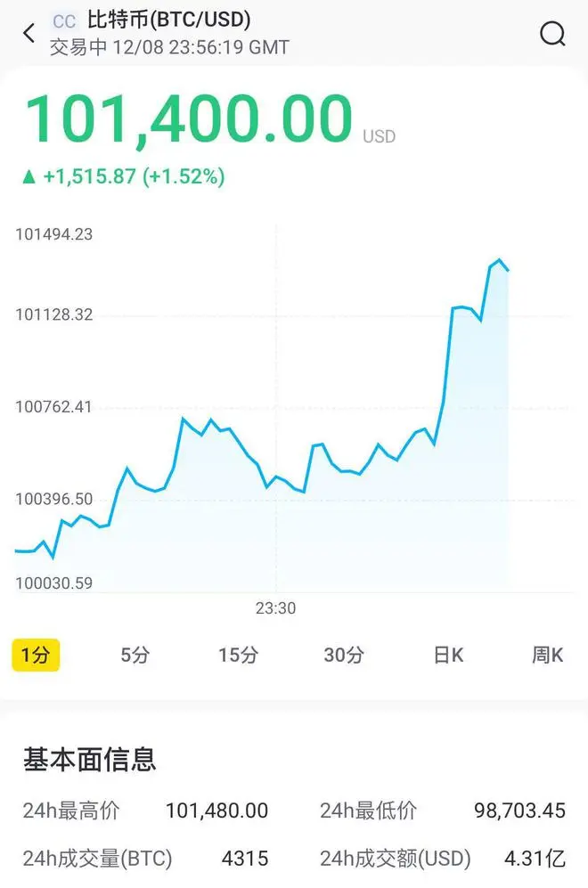Image resolution: width=588 pixels, height=888 pixels.
Task: Tap the back arrow icon
Action: click(x=29, y=34)
